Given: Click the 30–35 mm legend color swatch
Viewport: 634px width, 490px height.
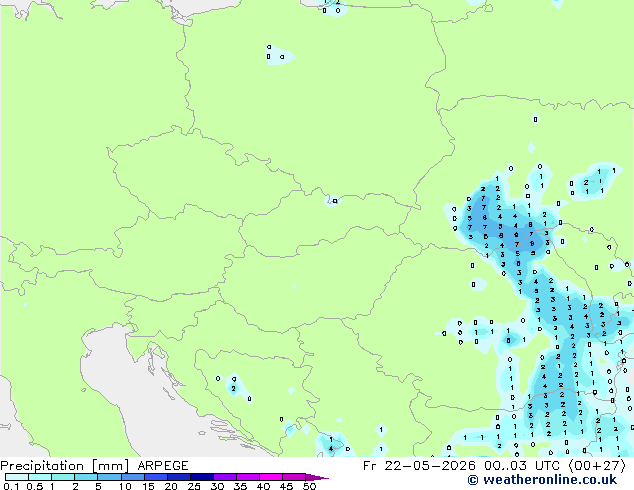Looking at the screenshot, I should coord(224,477).
